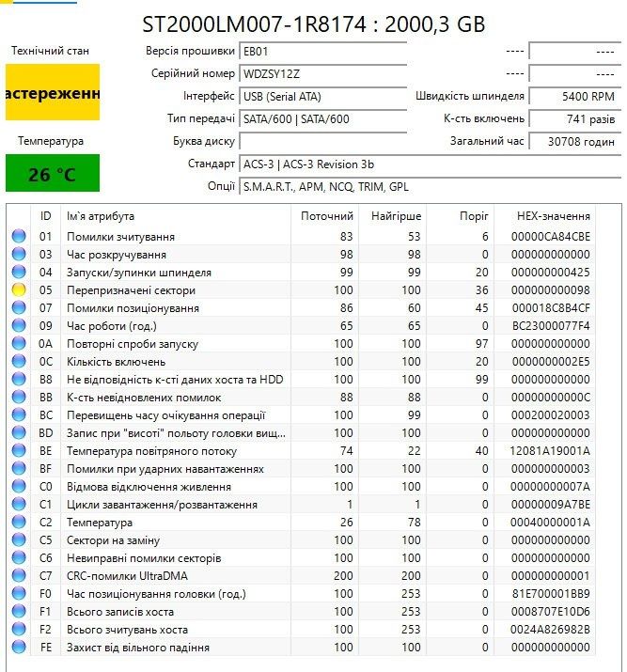The width and height of the screenshot is (627, 672).
Task: Click the disk title ST2000LM007-1R8174
Action: [254, 24]
